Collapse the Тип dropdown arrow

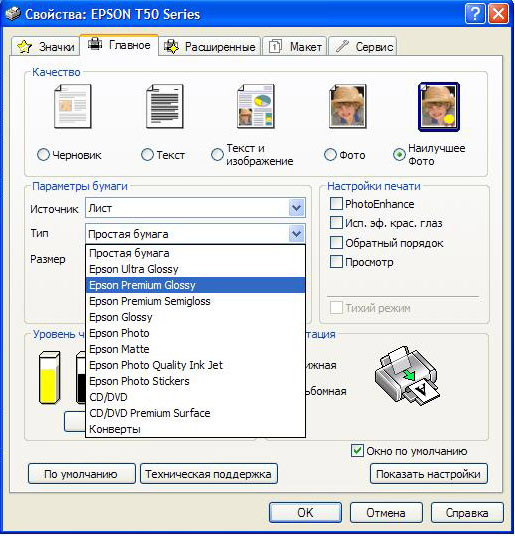pyautogui.click(x=296, y=234)
